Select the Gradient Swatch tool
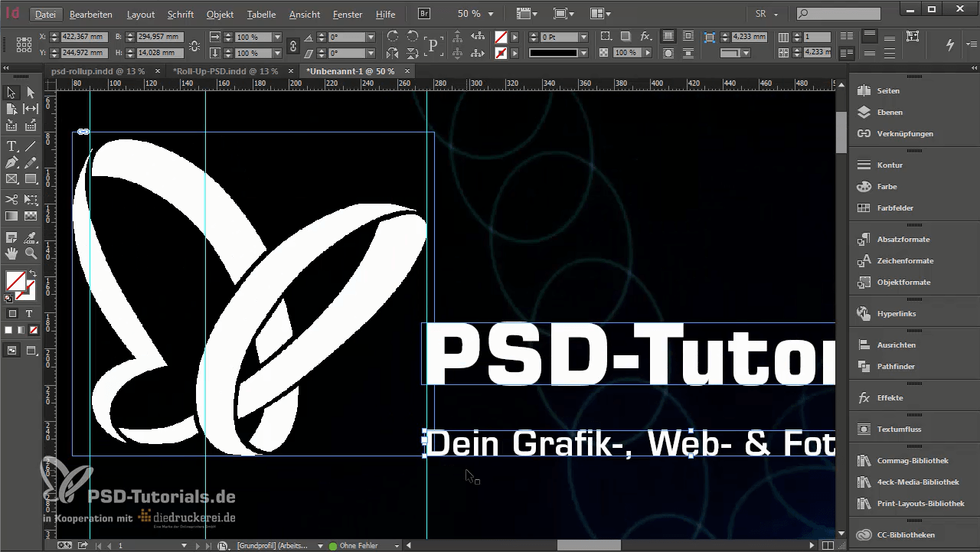Image resolution: width=980 pixels, height=552 pixels. 11,217
